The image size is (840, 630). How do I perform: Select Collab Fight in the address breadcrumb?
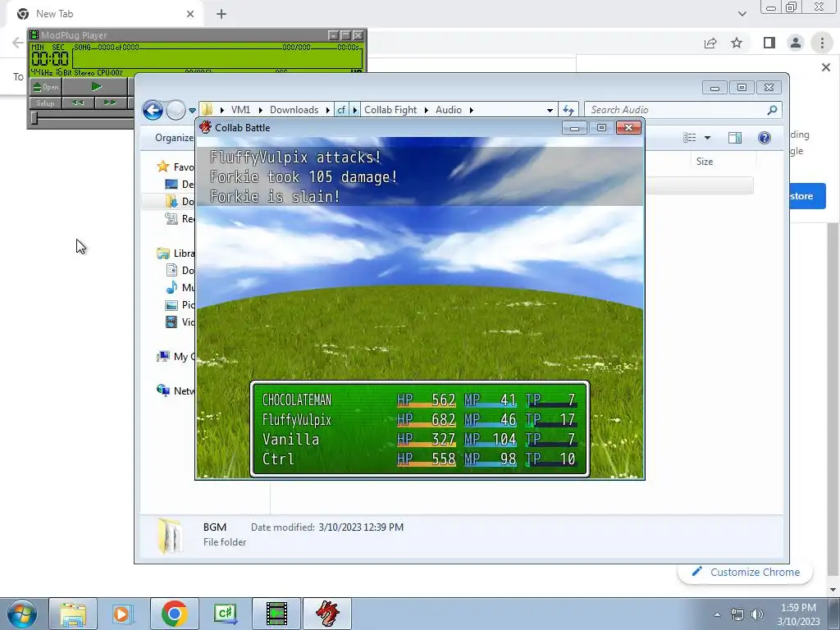coord(390,110)
